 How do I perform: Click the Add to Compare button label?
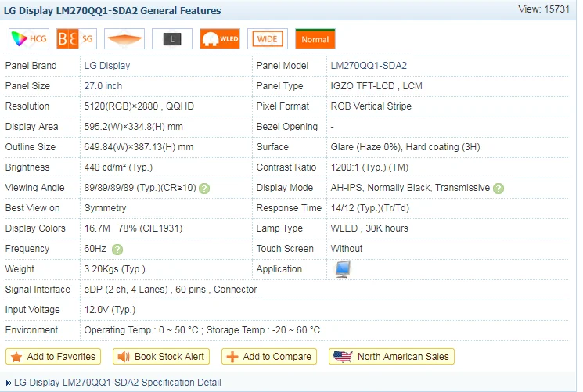pyautogui.click(x=277, y=356)
